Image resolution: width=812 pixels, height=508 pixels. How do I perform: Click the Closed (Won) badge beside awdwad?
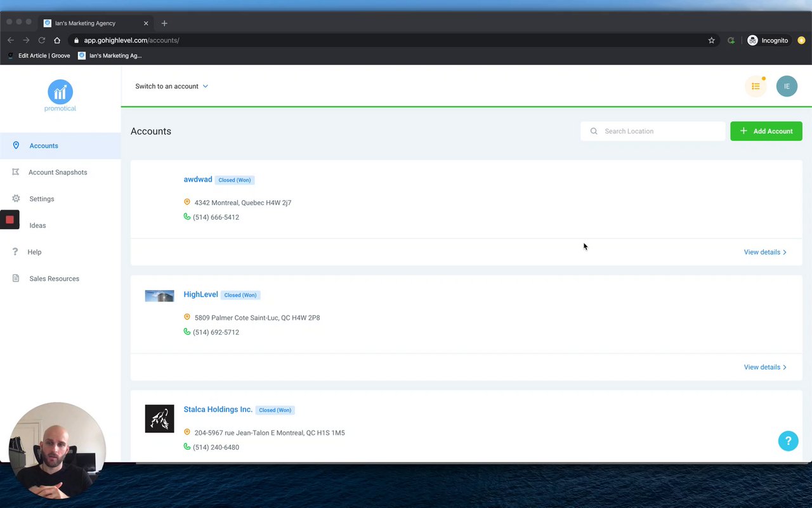(x=235, y=180)
